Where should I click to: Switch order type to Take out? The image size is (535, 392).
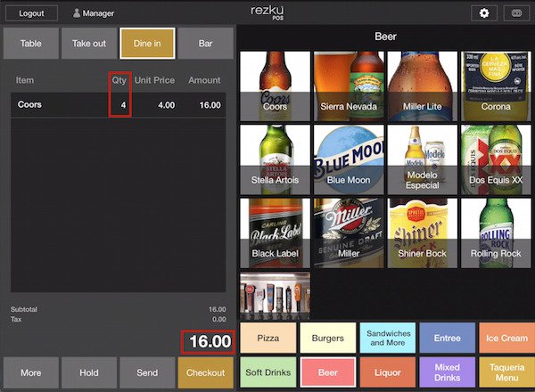(x=89, y=44)
